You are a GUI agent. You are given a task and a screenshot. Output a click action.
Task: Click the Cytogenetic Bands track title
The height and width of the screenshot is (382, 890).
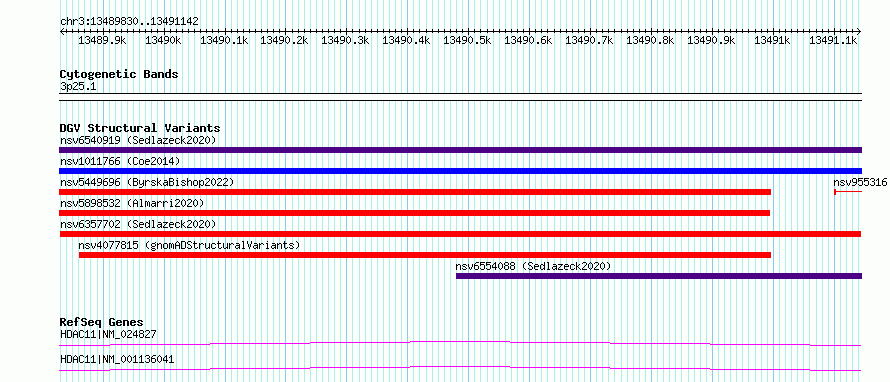click(x=119, y=74)
